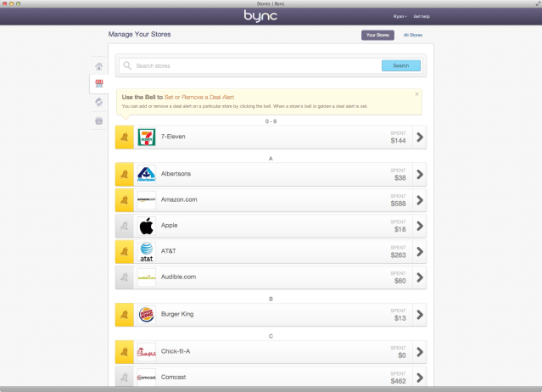The image size is (542, 392).
Task: Click the Chick-fil-A store name
Action: point(176,351)
